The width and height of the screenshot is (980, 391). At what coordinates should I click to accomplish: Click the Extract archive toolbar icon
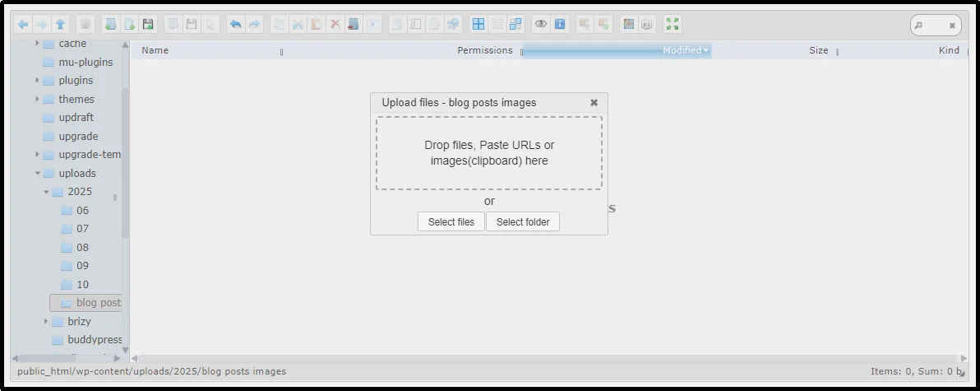pyautogui.click(x=585, y=25)
